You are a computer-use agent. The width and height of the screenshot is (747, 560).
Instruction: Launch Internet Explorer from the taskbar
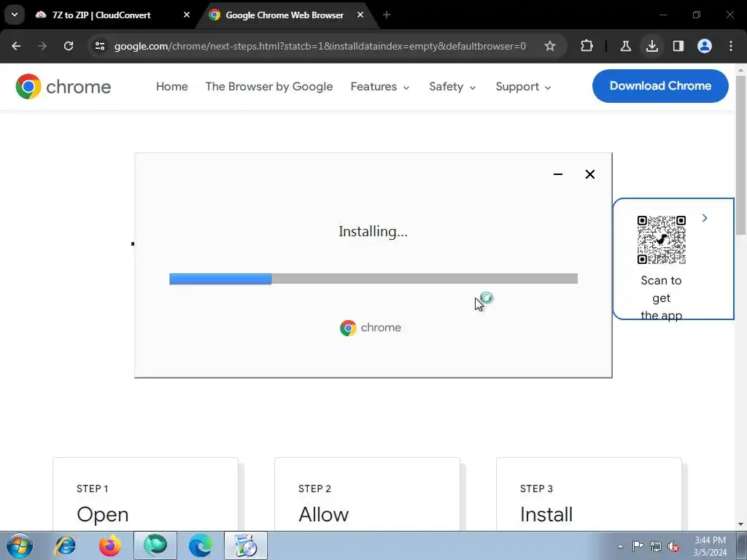point(65,545)
